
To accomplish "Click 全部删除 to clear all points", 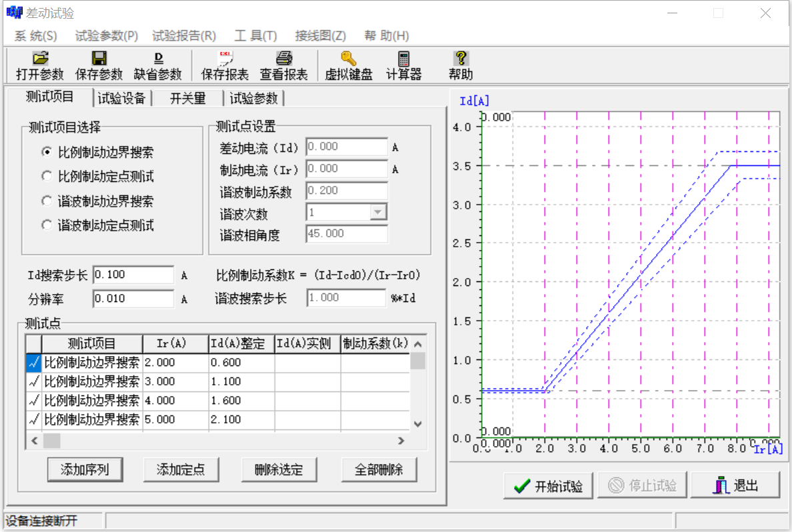I will (379, 469).
